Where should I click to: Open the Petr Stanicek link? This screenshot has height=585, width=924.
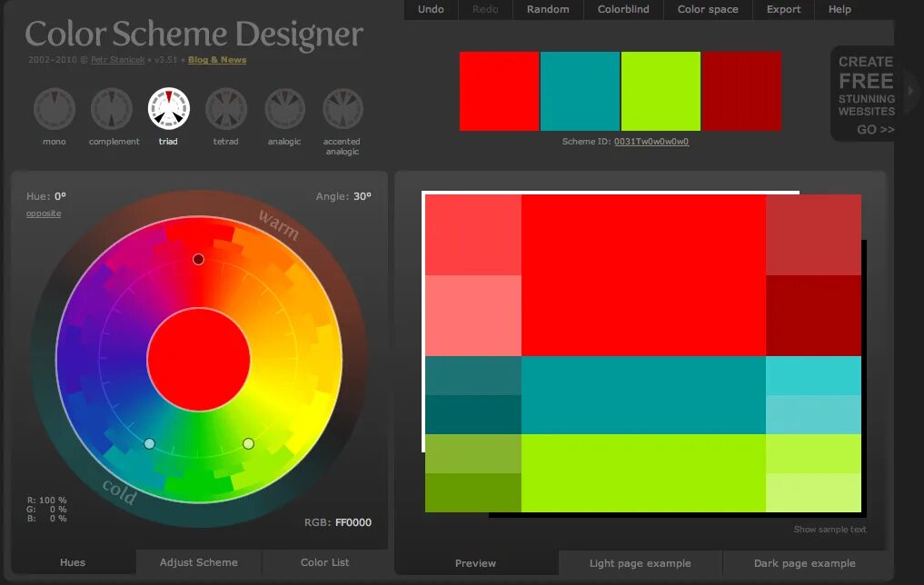click(117, 60)
